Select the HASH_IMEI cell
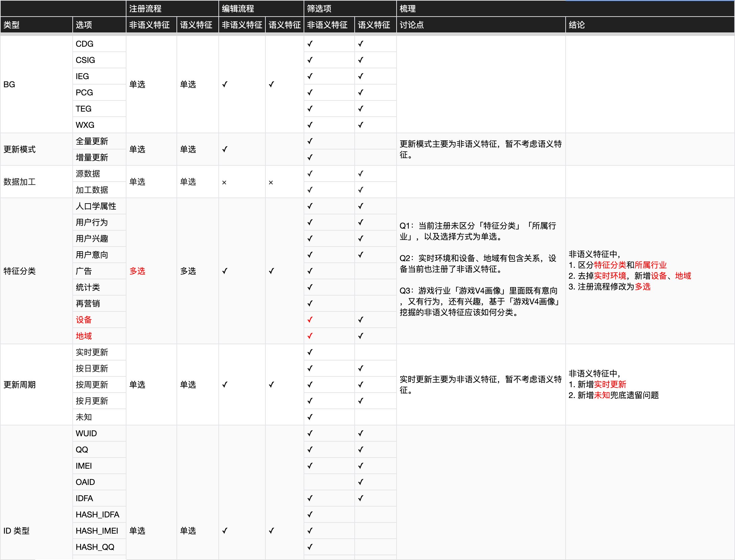Image resolution: width=735 pixels, height=560 pixels. (x=99, y=531)
